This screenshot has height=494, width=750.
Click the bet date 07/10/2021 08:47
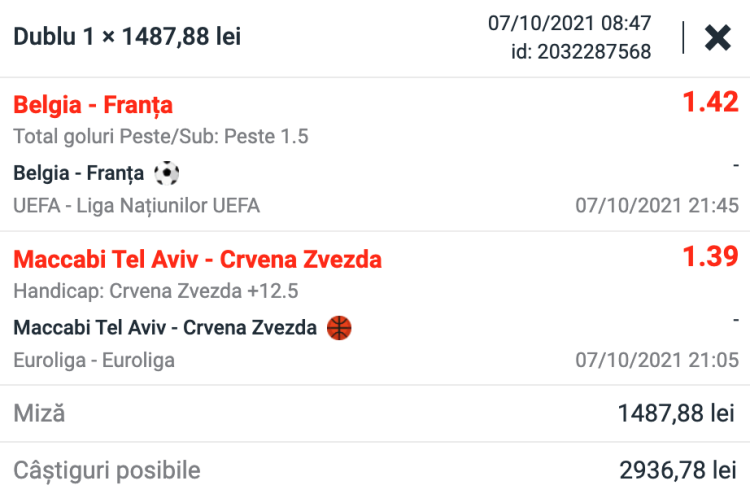[x=569, y=23]
